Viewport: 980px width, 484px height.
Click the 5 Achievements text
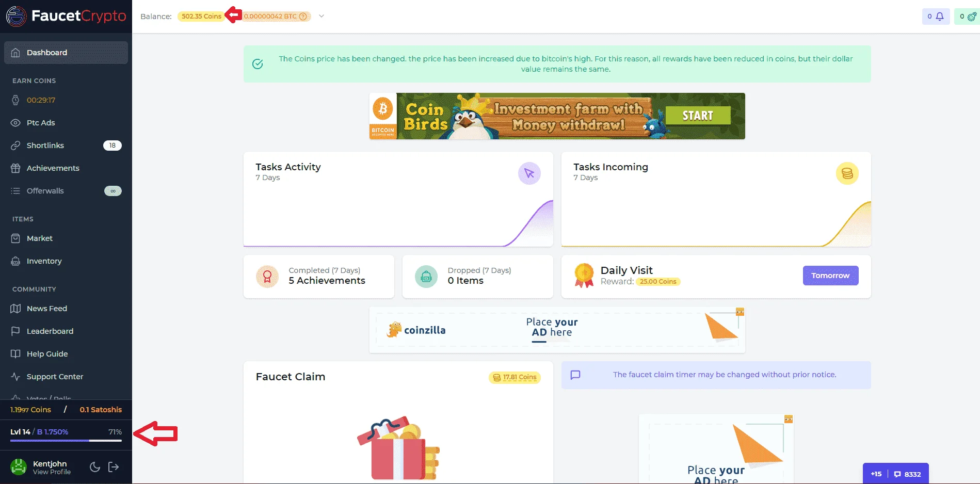[x=327, y=281]
